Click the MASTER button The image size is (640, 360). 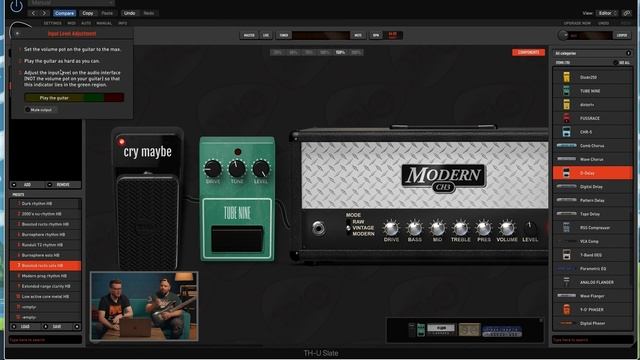249,36
